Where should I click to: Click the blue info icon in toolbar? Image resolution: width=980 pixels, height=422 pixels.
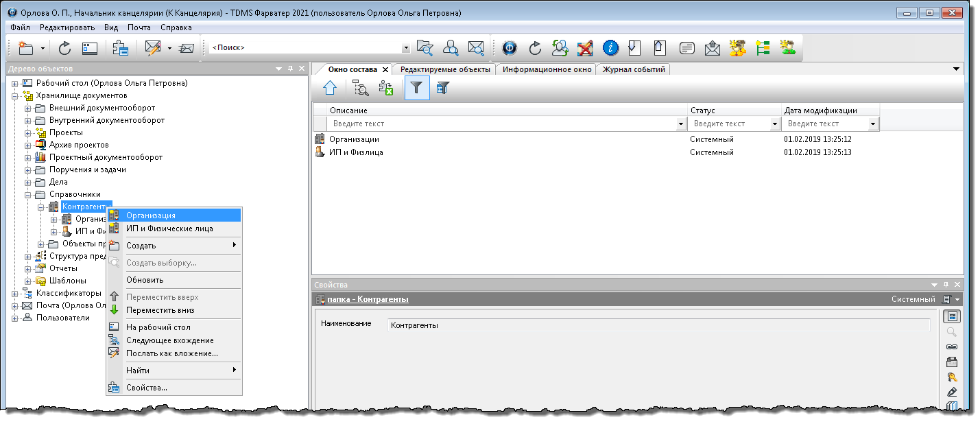[x=610, y=48]
